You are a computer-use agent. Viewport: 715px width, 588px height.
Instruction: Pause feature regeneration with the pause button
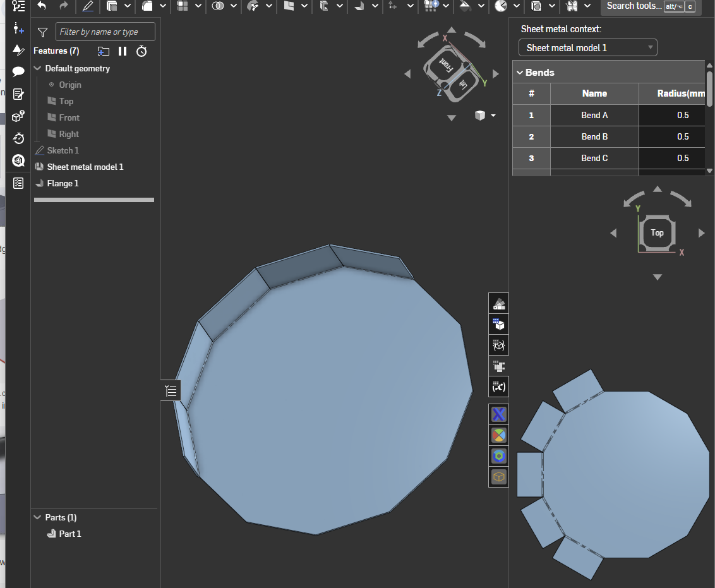(x=123, y=51)
